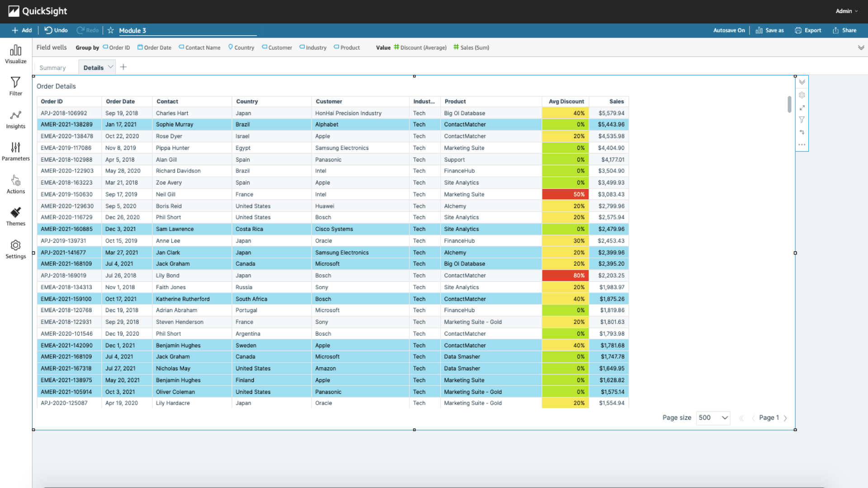Click the Costa Rica country cell
Image resolution: width=868 pixels, height=488 pixels.
[x=272, y=229]
